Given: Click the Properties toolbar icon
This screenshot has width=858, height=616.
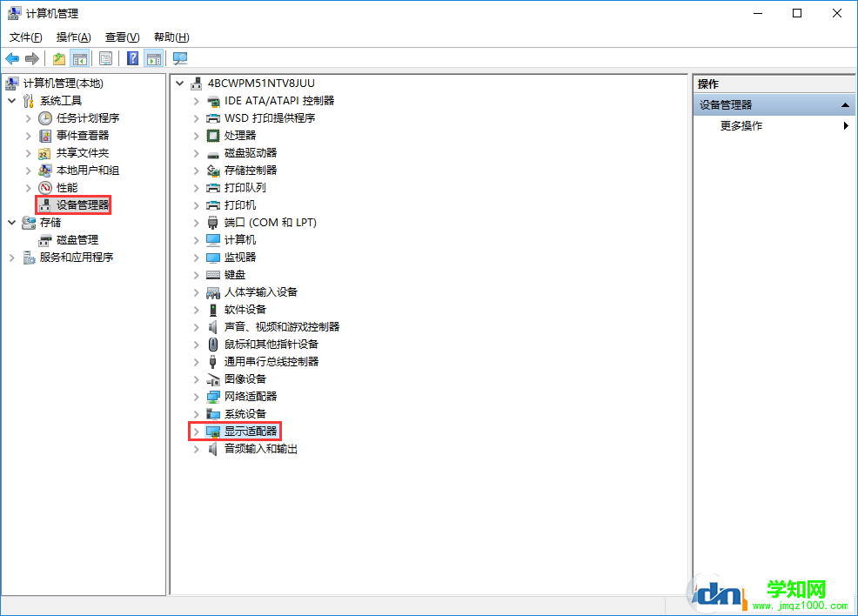Looking at the screenshot, I should click(x=105, y=58).
